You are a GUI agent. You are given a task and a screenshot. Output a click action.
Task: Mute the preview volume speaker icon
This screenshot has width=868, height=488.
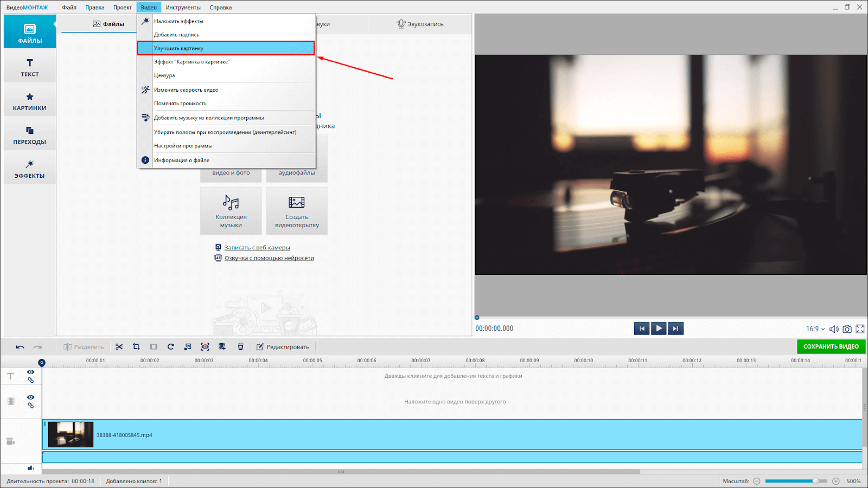pos(834,329)
